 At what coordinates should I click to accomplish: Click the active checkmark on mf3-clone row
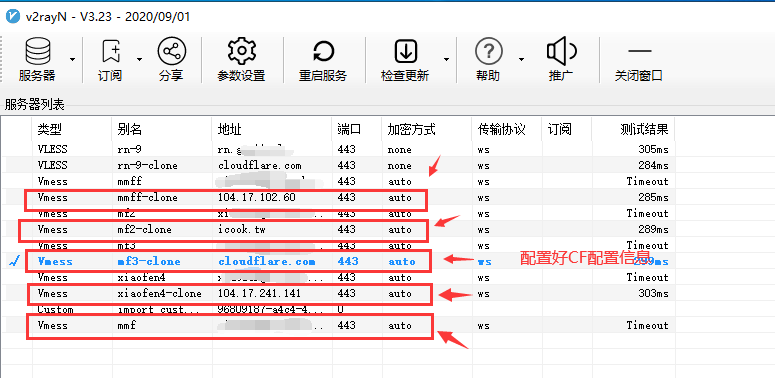pyautogui.click(x=13, y=262)
